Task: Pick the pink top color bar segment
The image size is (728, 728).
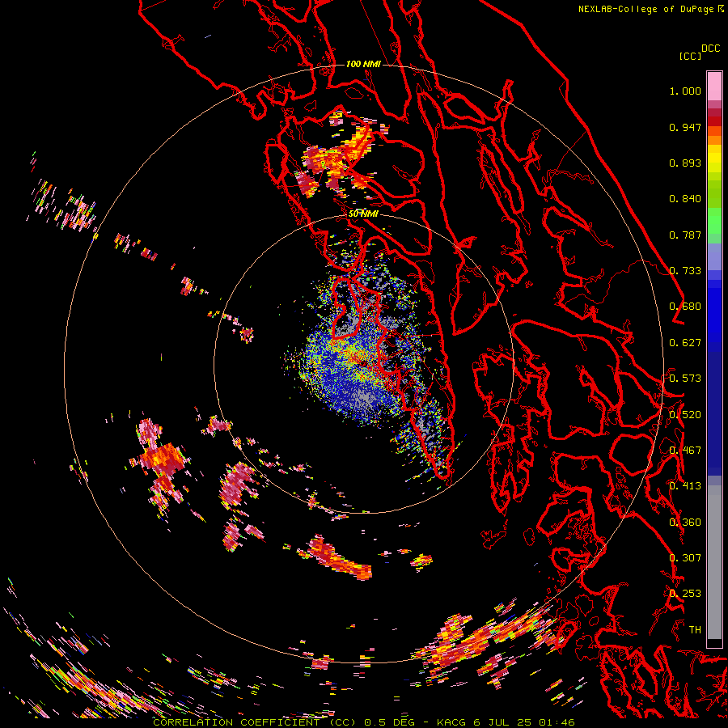Action: pos(714,86)
